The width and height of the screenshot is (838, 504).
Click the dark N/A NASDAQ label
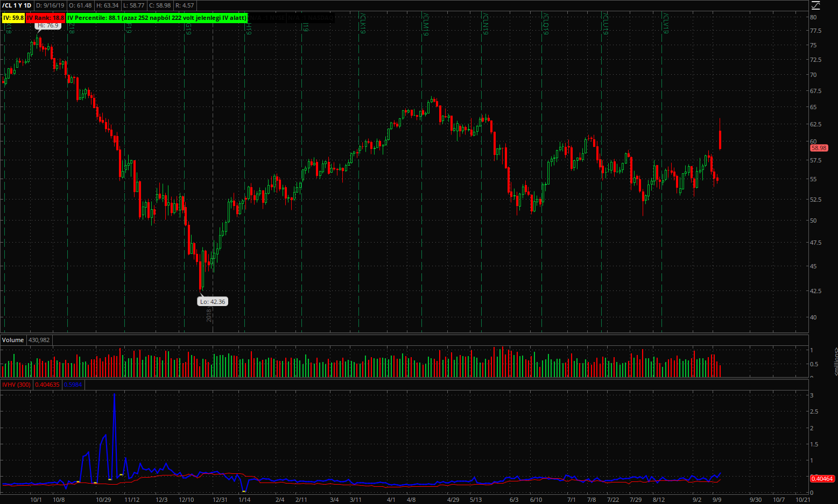coord(311,18)
